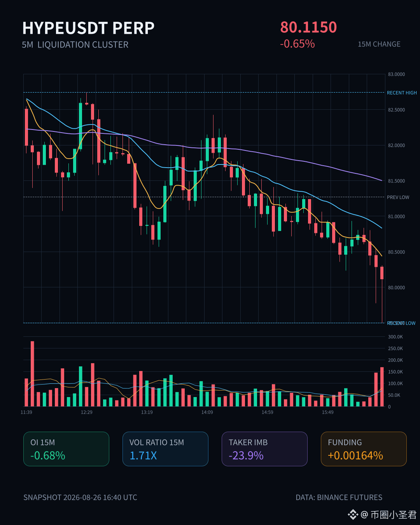Select the 81.5000 price axis label

tap(396, 181)
